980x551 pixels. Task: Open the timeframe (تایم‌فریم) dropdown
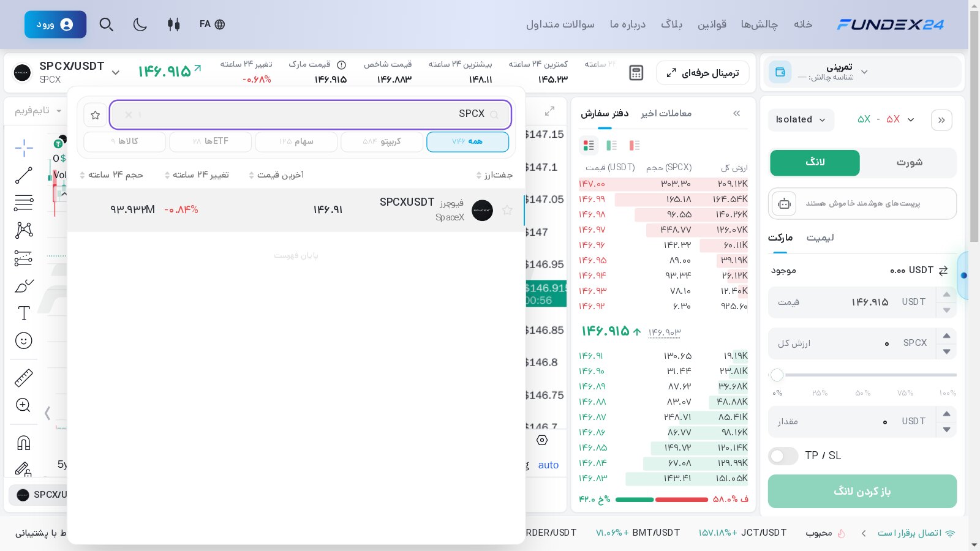pyautogui.click(x=38, y=111)
